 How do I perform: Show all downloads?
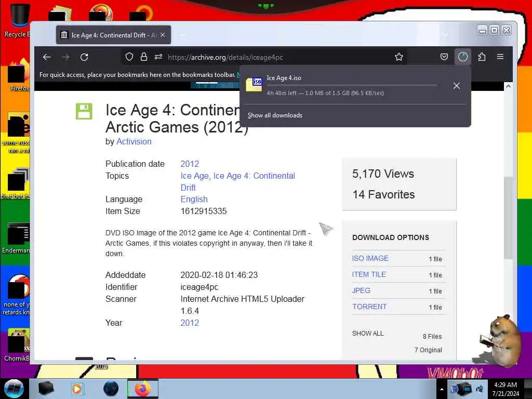click(x=275, y=115)
